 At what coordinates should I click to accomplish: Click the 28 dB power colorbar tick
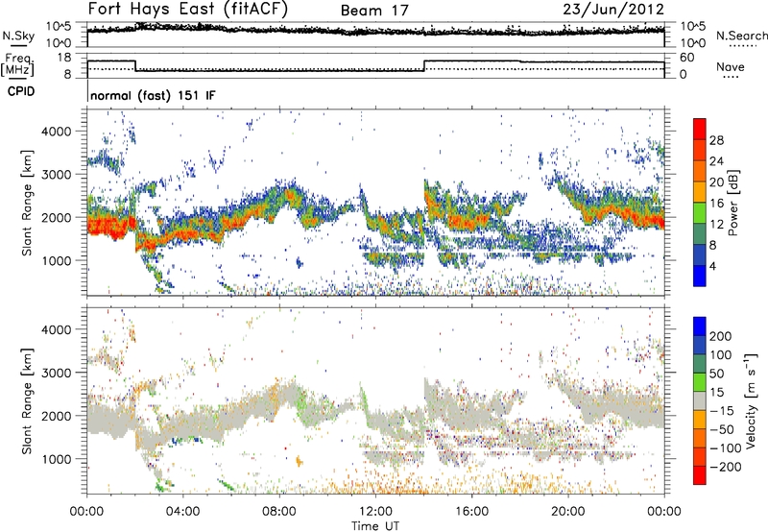pos(716,140)
